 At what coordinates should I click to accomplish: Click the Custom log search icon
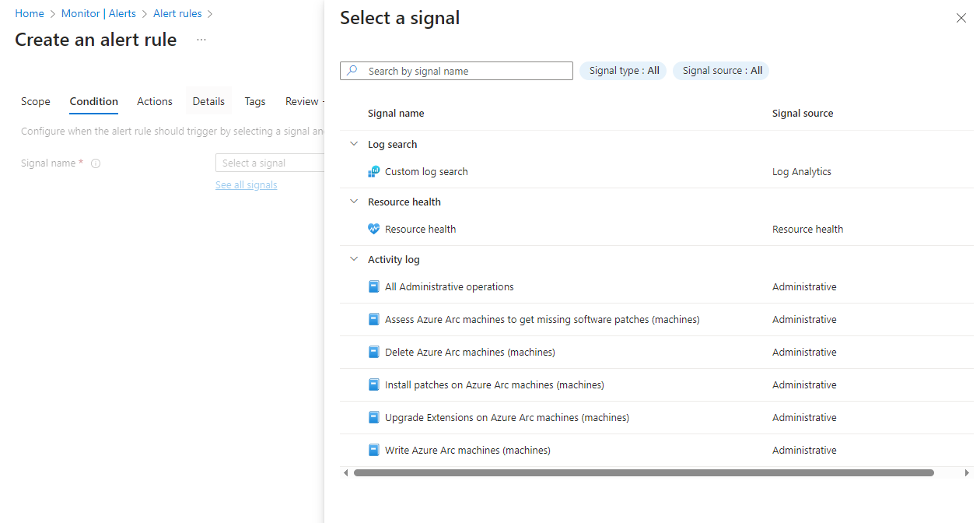(374, 171)
